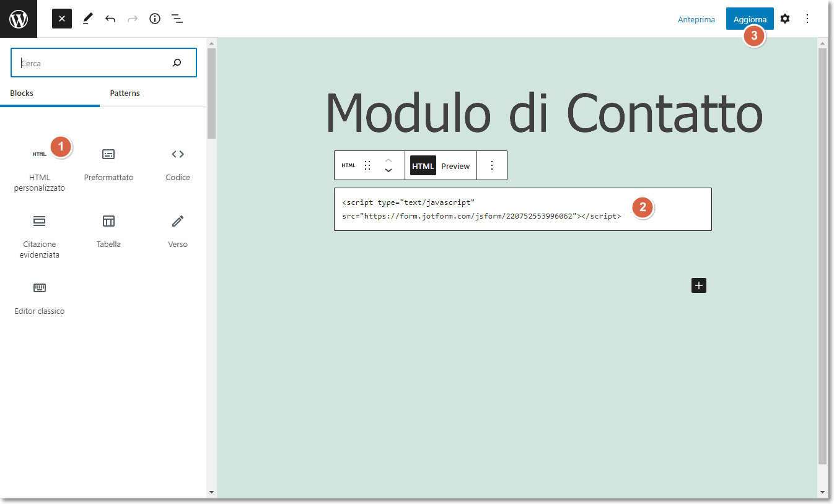
Task: Click the Modulo di Contatto page title
Action: point(543,112)
